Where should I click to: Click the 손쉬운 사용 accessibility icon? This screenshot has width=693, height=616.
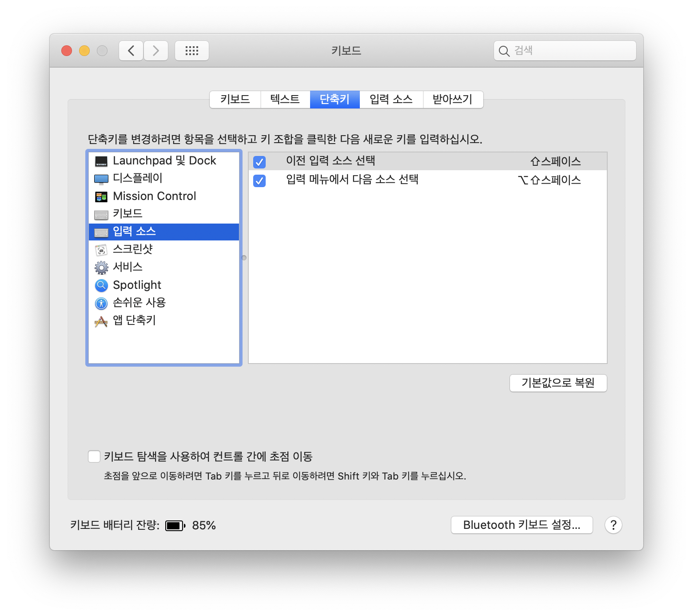tap(101, 303)
